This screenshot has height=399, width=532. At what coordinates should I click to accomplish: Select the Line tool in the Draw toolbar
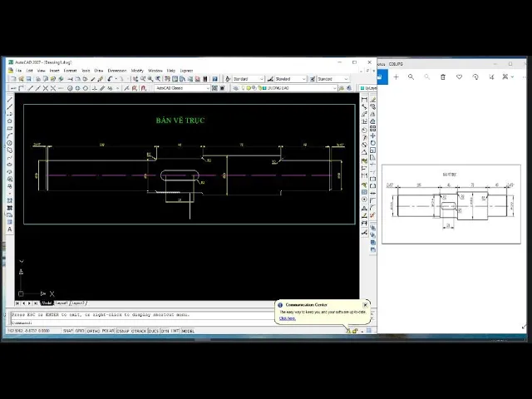10,100
